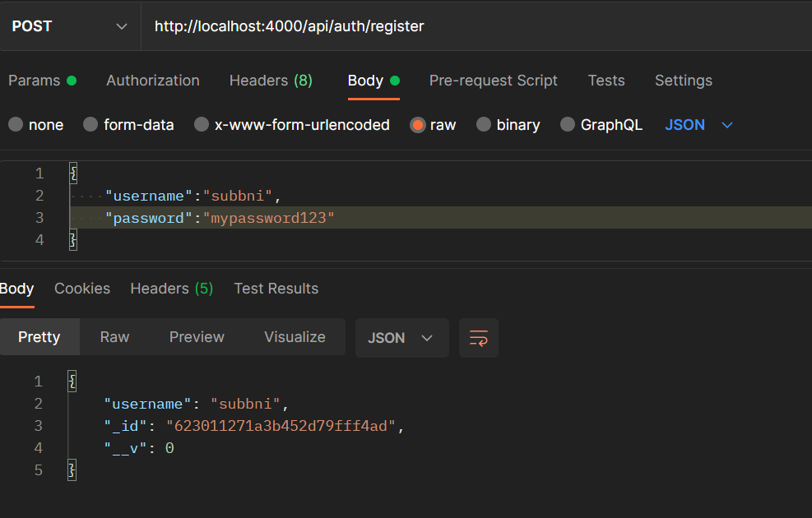Open the Pre-request Script tab
This screenshot has height=518, width=812.
[493, 81]
